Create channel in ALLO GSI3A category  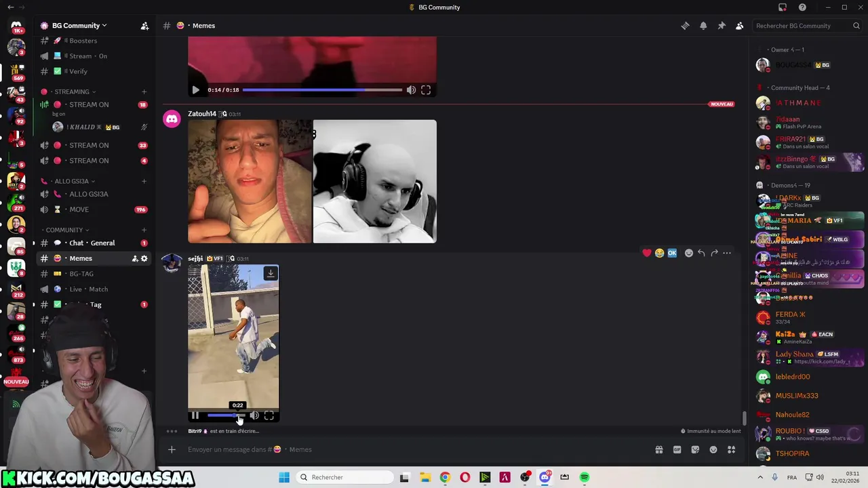coord(144,181)
